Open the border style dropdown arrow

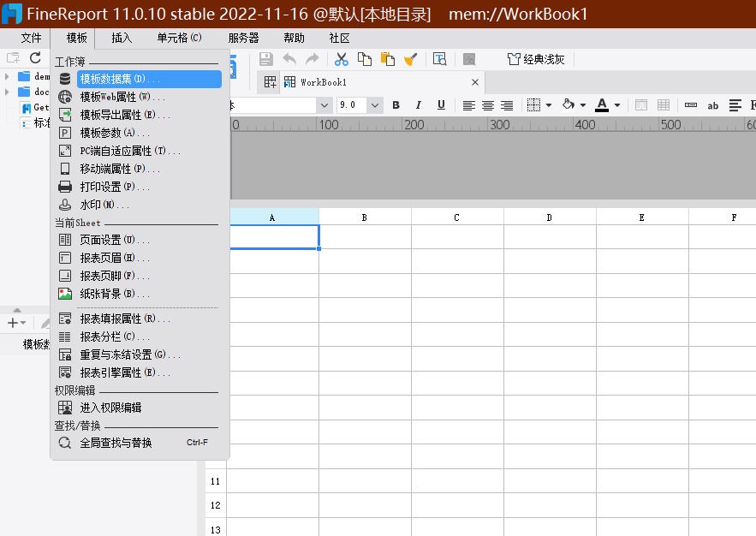click(549, 105)
